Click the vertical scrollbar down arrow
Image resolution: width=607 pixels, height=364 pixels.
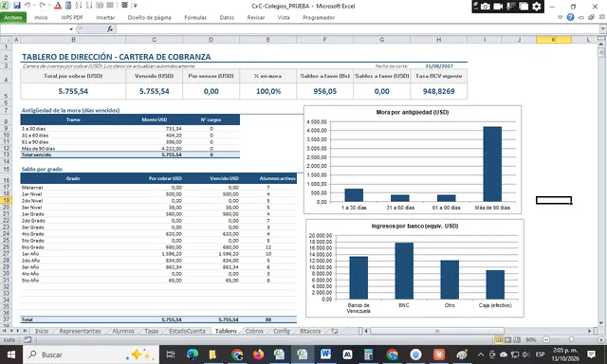[x=601, y=323]
